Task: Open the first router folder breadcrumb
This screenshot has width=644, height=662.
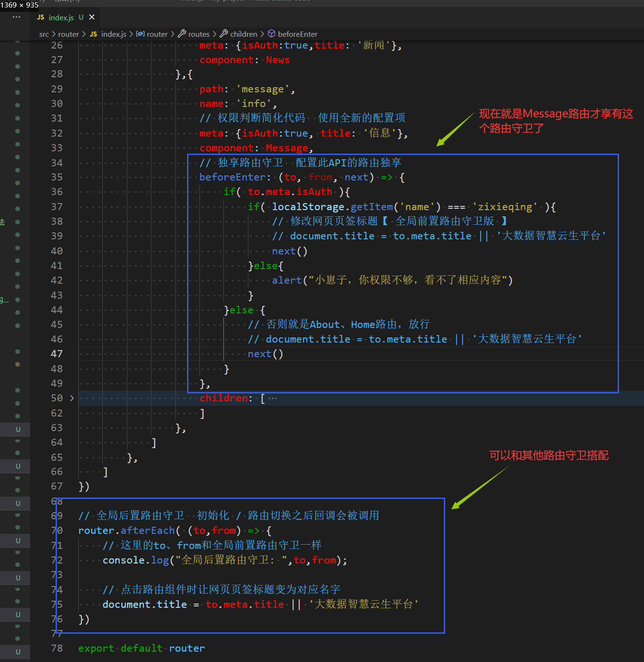Action: click(x=68, y=34)
